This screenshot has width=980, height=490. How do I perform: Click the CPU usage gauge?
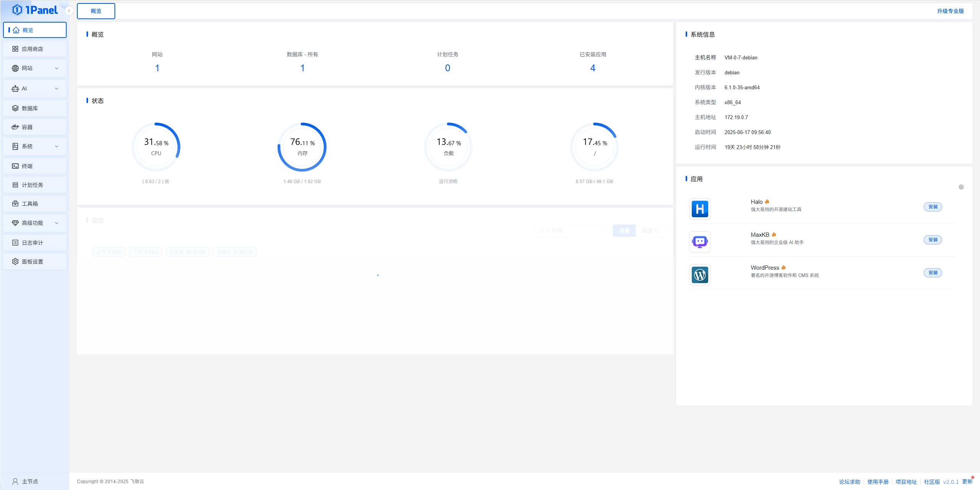point(156,147)
